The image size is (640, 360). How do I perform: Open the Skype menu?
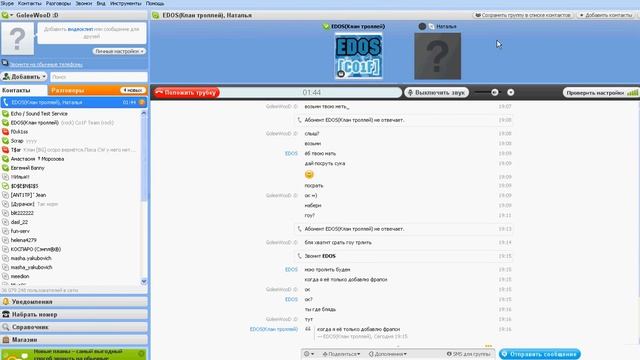click(x=7, y=3)
